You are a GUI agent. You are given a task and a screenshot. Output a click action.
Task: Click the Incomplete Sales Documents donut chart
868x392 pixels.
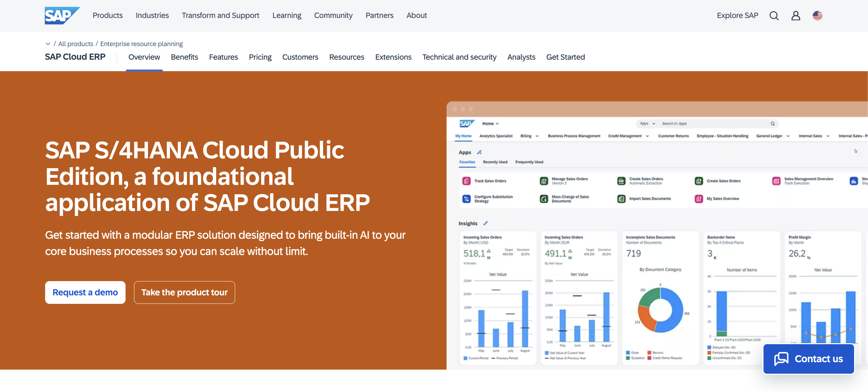point(660,310)
